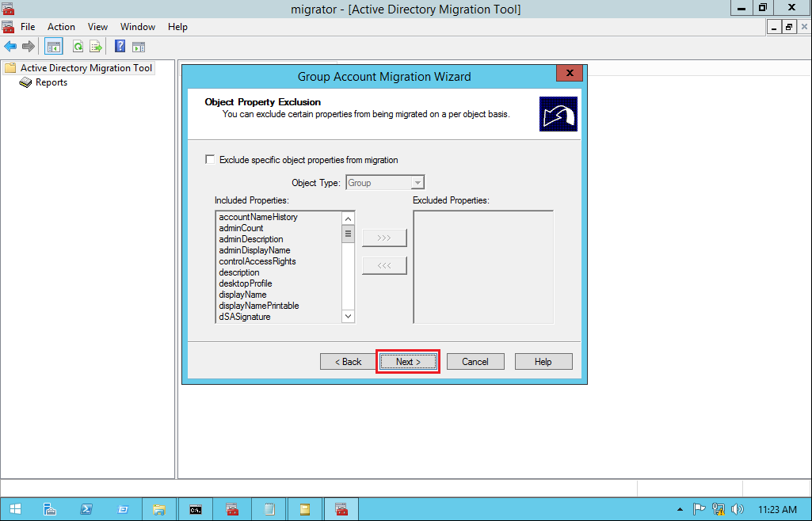This screenshot has width=812, height=521.
Task: Click the Export List toolbar icon
Action: [96, 47]
